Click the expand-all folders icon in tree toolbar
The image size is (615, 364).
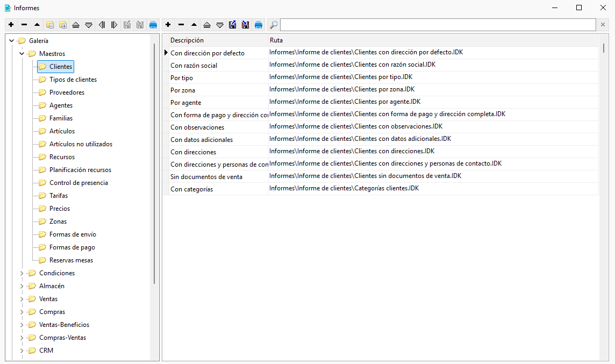tap(63, 25)
